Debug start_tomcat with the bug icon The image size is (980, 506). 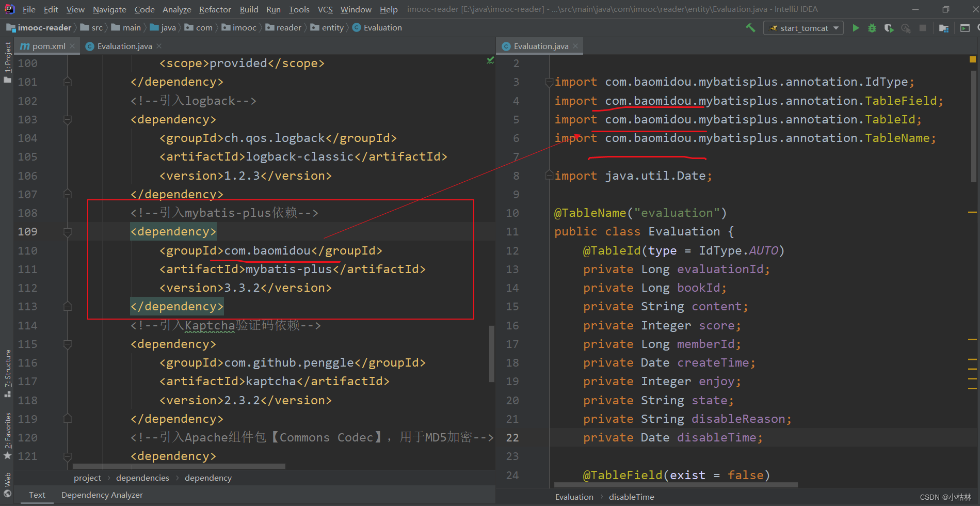[872, 28]
